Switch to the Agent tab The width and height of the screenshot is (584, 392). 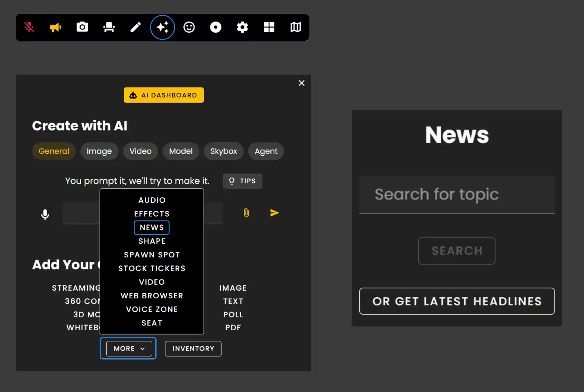tap(266, 151)
